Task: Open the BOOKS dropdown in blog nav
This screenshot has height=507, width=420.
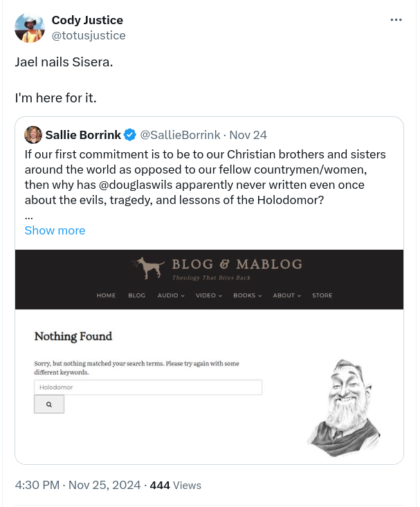Action: (247, 295)
